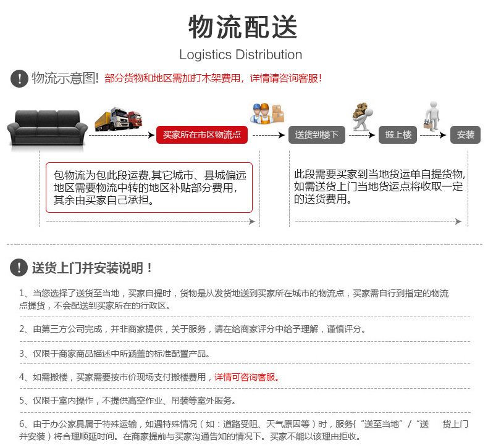Click the exclamation icon beside 送货上门并安装说明
Viewport: 488px width, 448px height.
(x=19, y=267)
